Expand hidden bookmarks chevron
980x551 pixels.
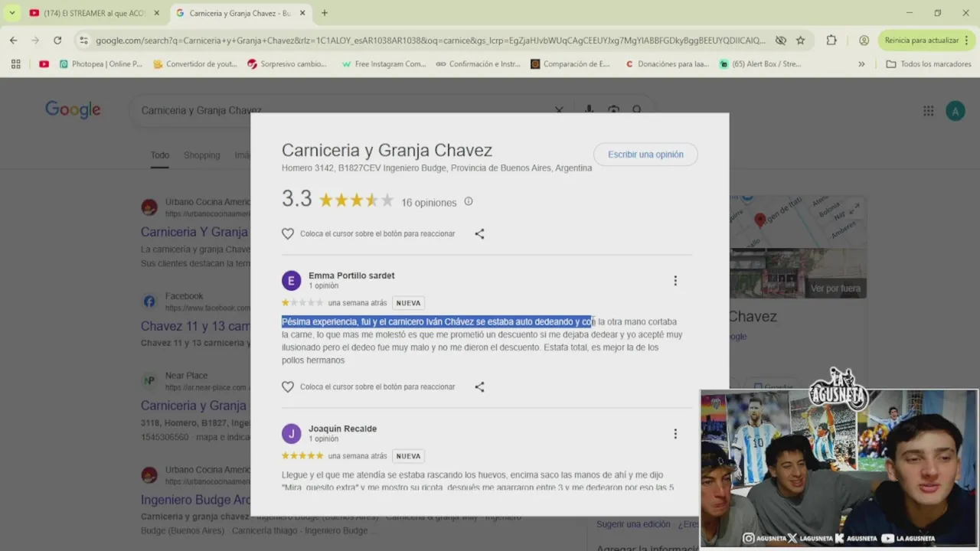(x=861, y=64)
